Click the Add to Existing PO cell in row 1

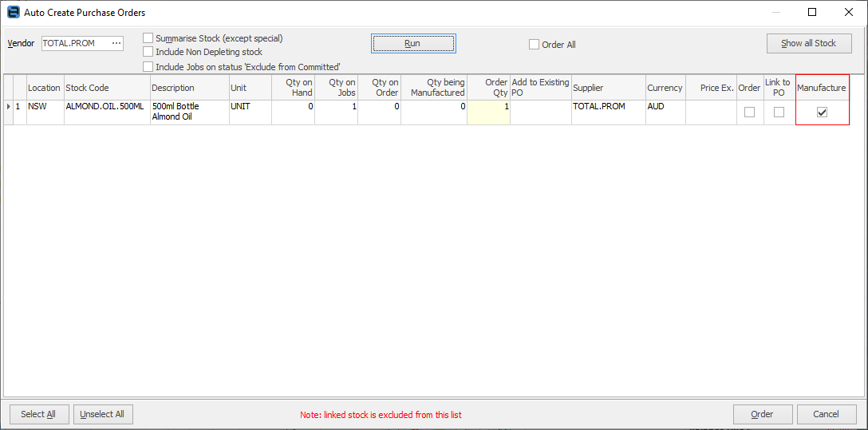pos(541,112)
